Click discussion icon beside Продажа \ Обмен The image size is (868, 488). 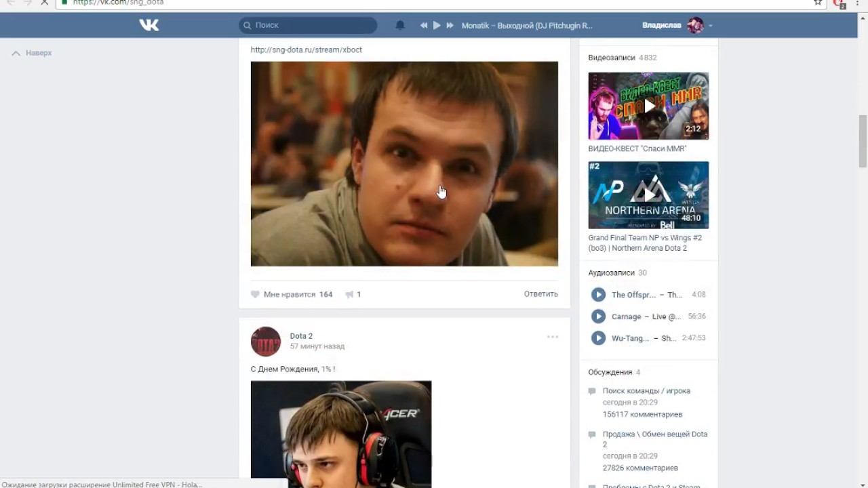pos(592,434)
